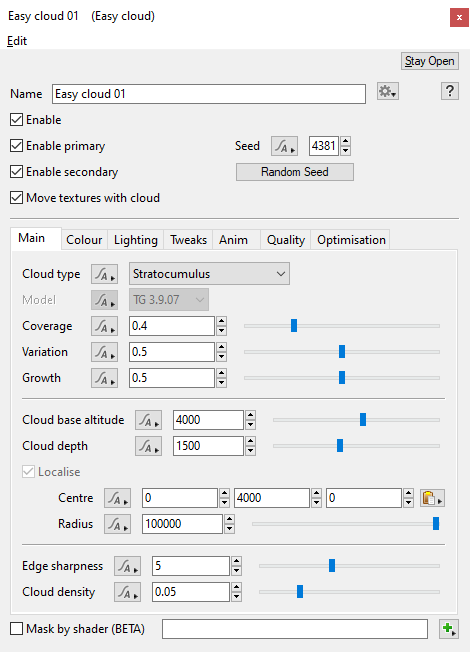Click the Edge sharpness slider handle

pos(332,566)
